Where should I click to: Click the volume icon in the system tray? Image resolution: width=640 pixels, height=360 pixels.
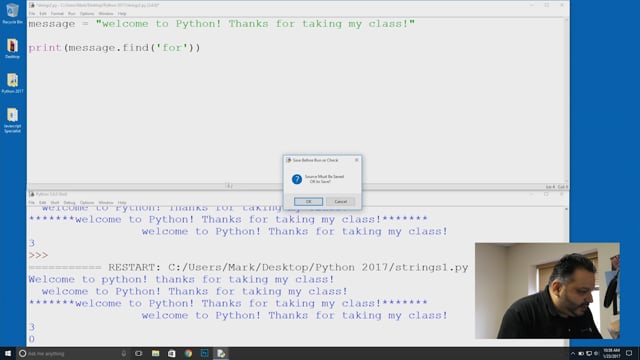pos(596,353)
